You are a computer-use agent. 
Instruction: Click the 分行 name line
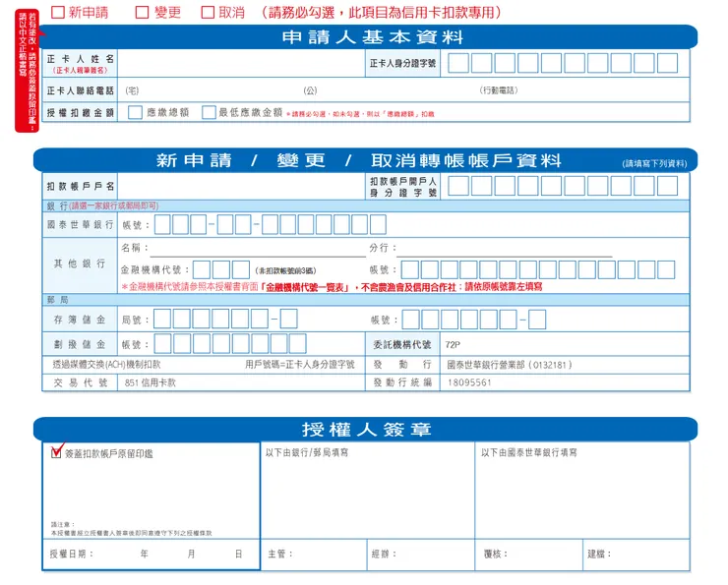[x=505, y=248]
